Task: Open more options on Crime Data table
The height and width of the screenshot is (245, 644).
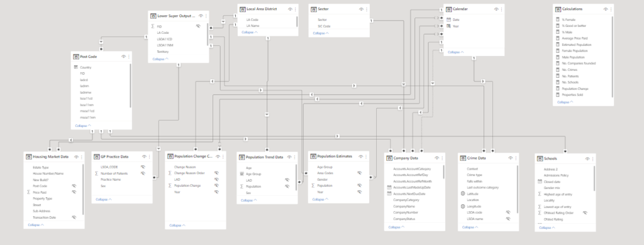Action: (x=516, y=158)
